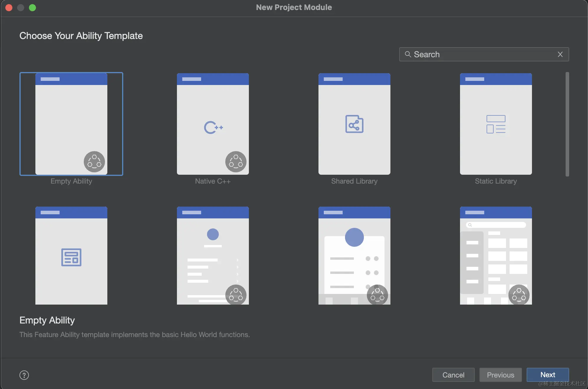Select the settings card template thumbnail
Screen dimensions: 588x389
[354, 255]
